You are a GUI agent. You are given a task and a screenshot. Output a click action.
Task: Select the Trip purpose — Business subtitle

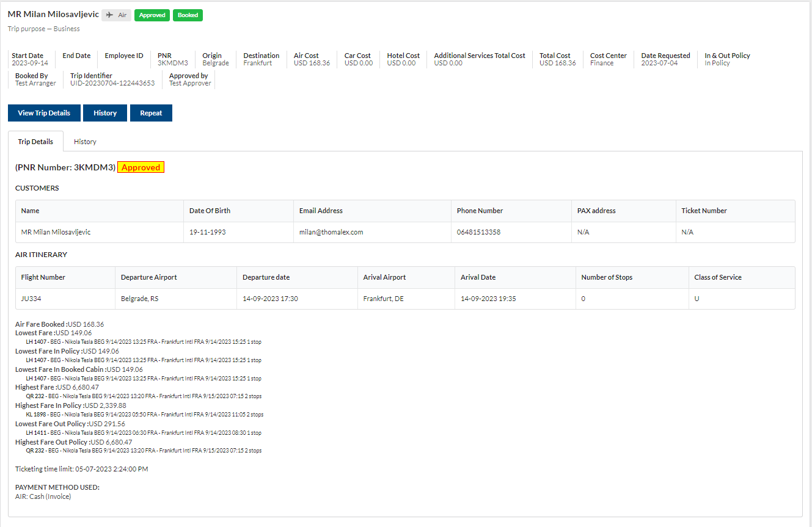tap(43, 29)
